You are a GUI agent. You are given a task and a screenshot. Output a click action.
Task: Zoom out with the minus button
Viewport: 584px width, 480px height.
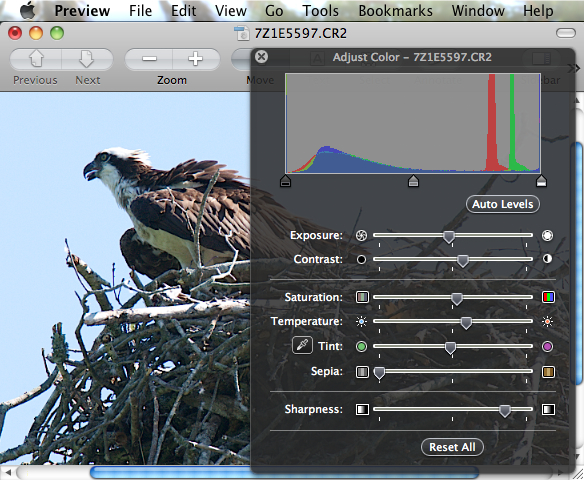[149, 59]
